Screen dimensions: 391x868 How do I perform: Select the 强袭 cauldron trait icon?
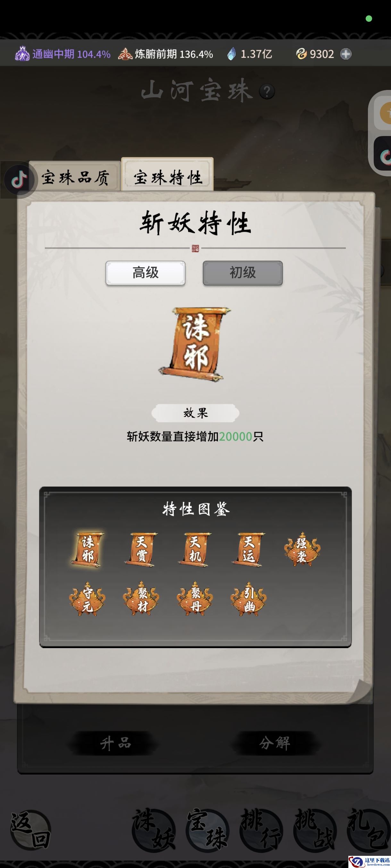click(302, 550)
